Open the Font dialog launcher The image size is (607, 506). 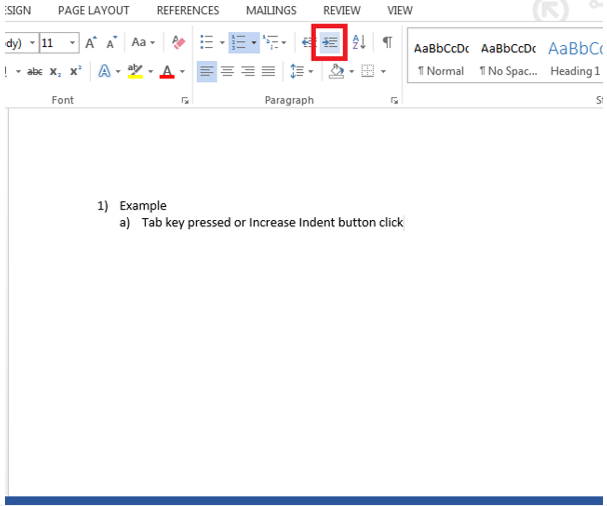tap(185, 101)
